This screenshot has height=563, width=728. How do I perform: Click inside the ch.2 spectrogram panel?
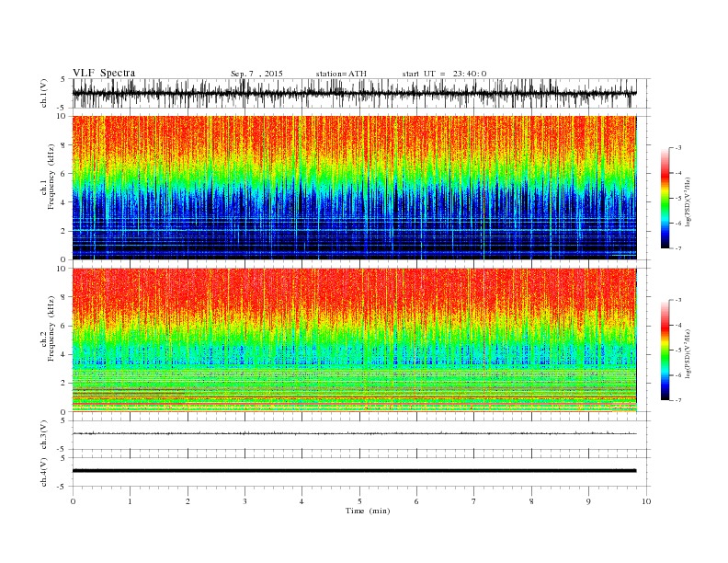coord(354,340)
